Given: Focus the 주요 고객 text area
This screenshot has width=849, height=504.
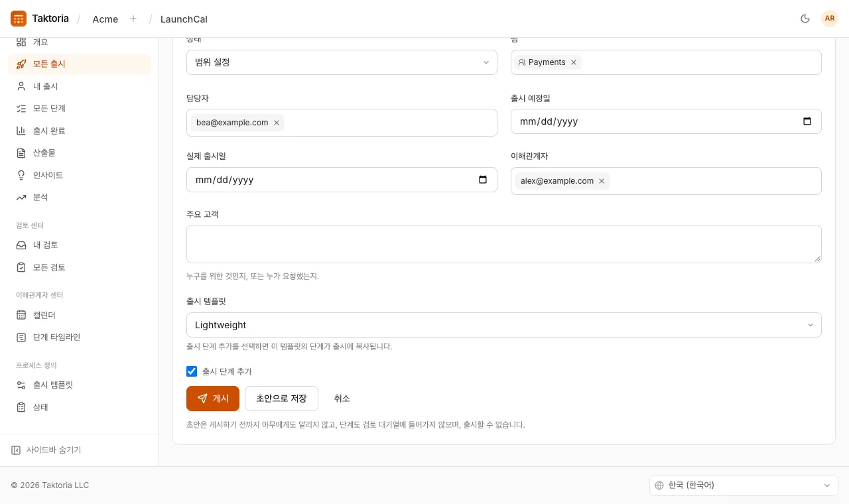Looking at the screenshot, I should point(504,244).
